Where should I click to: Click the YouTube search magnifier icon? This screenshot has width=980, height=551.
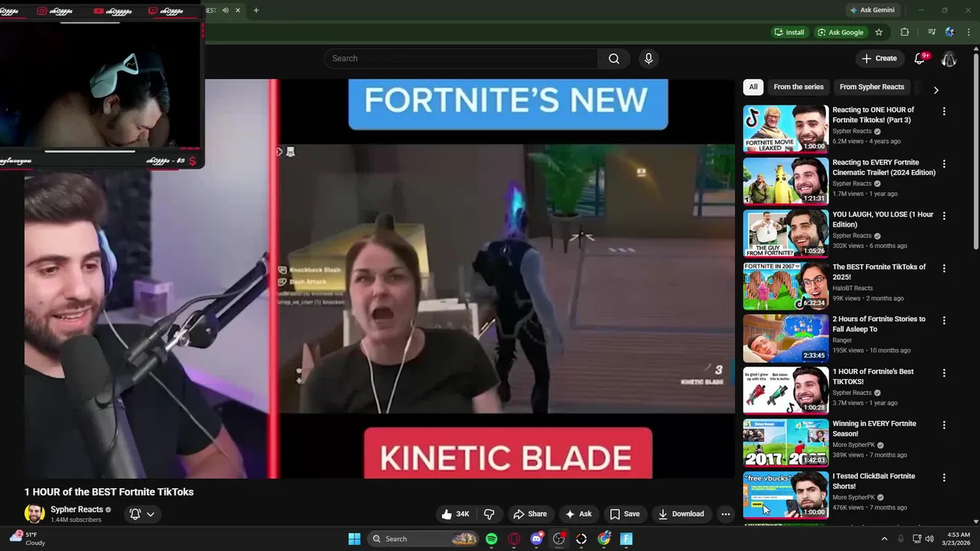click(x=613, y=59)
